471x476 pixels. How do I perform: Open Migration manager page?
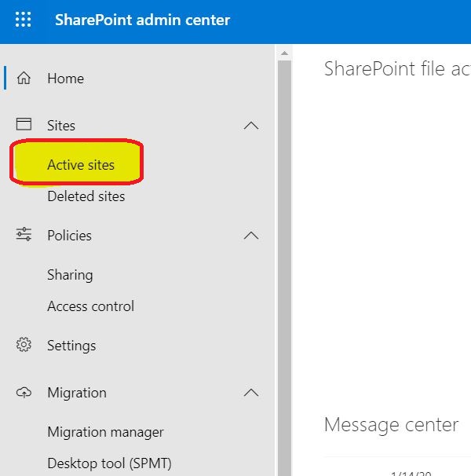coord(106,432)
